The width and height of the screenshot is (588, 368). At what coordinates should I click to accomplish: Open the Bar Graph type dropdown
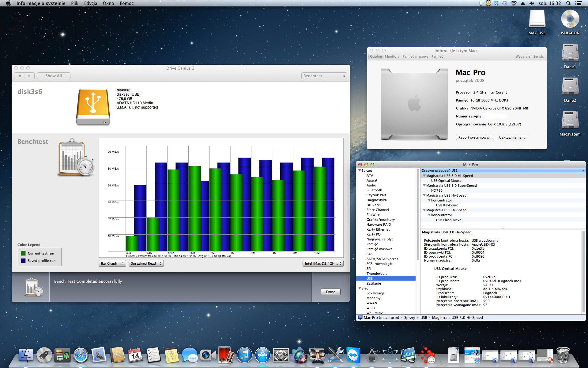pos(112,263)
